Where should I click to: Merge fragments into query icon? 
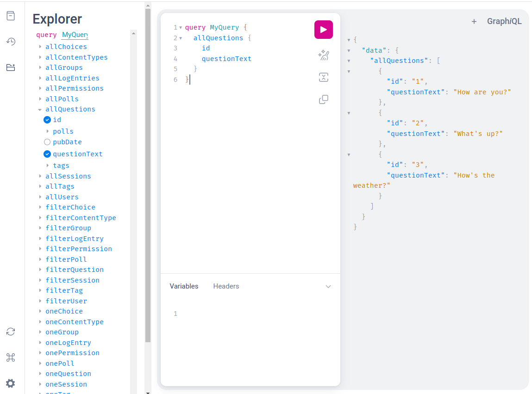tap(323, 77)
